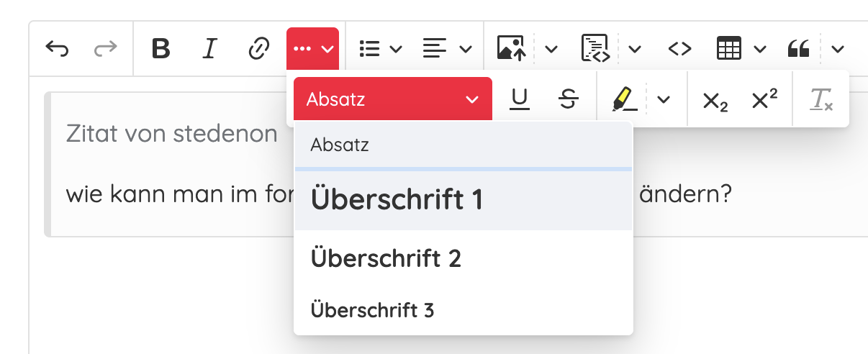The height and width of the screenshot is (354, 868).
Task: Click the redo arrow icon
Action: [105, 49]
